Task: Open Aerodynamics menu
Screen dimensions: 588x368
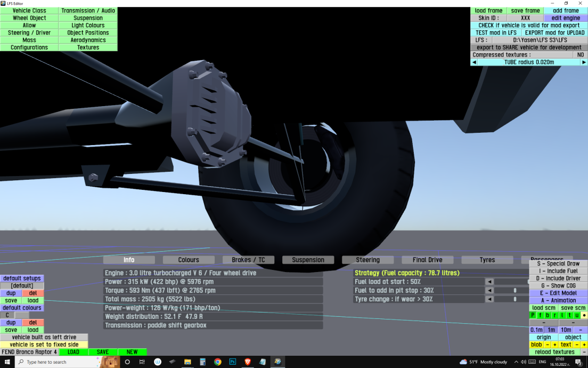Action: click(88, 40)
